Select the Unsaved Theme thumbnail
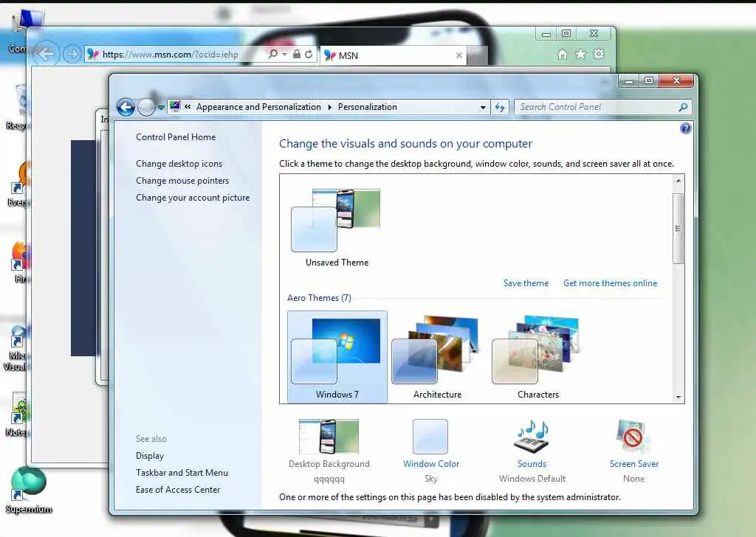This screenshot has height=537, width=756. point(337,228)
